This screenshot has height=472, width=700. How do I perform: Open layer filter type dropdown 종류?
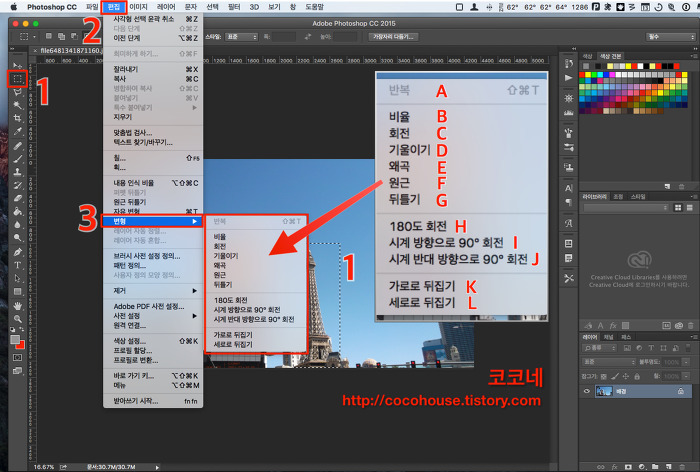click(600, 348)
